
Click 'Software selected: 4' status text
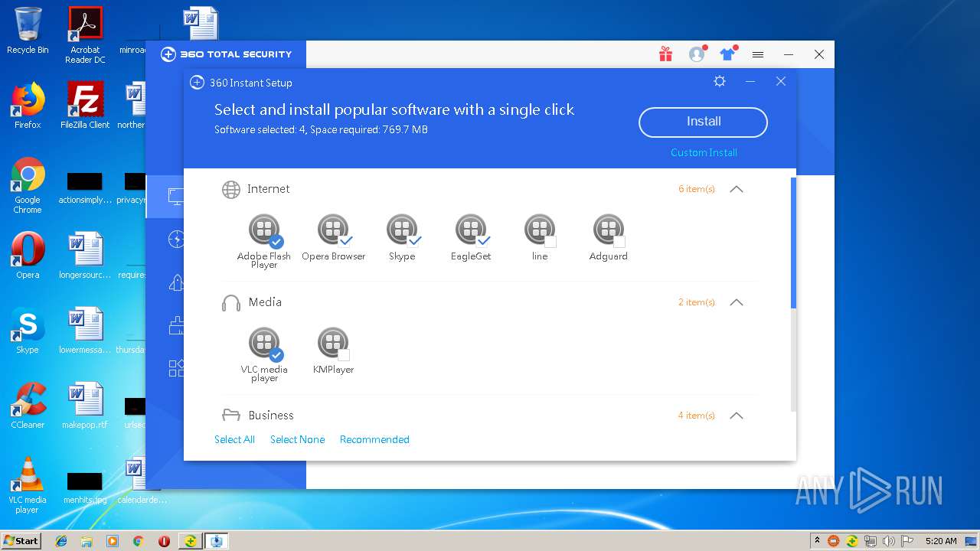pyautogui.click(x=260, y=129)
